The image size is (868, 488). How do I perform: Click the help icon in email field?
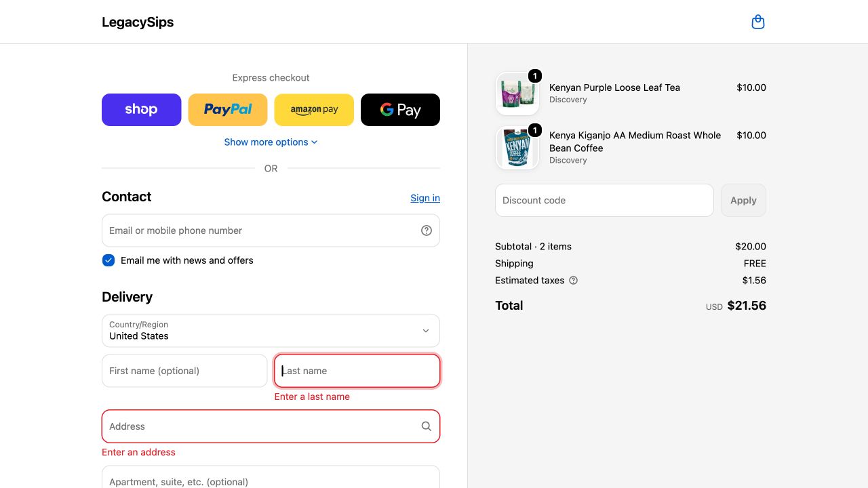(x=427, y=230)
